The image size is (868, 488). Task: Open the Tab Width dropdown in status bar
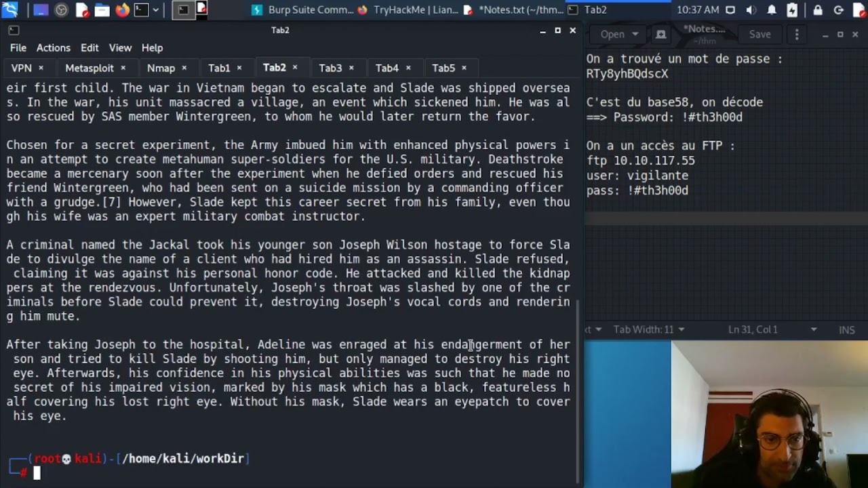[649, 330]
